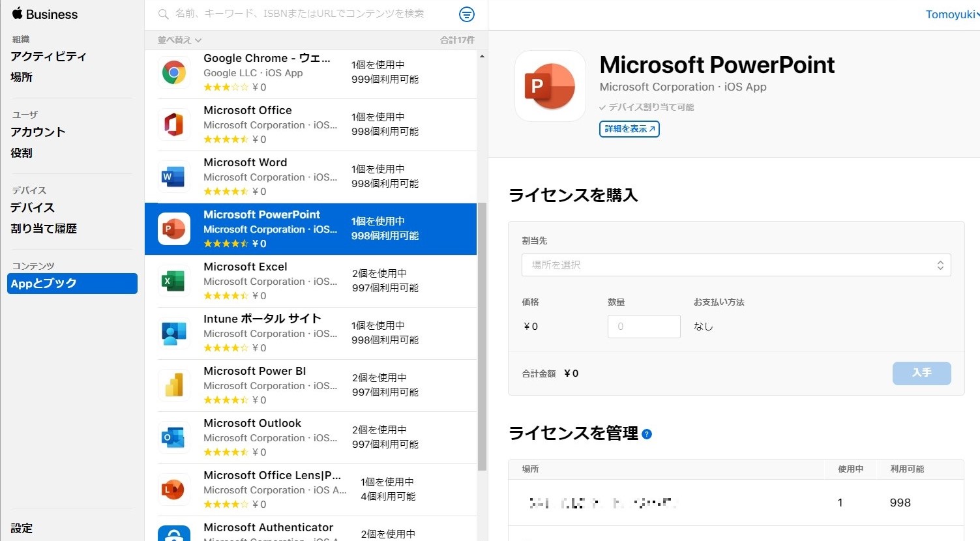
Task: Open the filter icon beside search
Action: 467,14
